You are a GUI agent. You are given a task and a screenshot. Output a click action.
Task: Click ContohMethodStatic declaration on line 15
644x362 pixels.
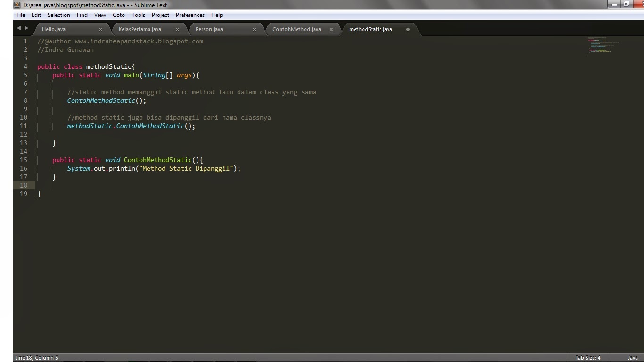[x=158, y=160]
